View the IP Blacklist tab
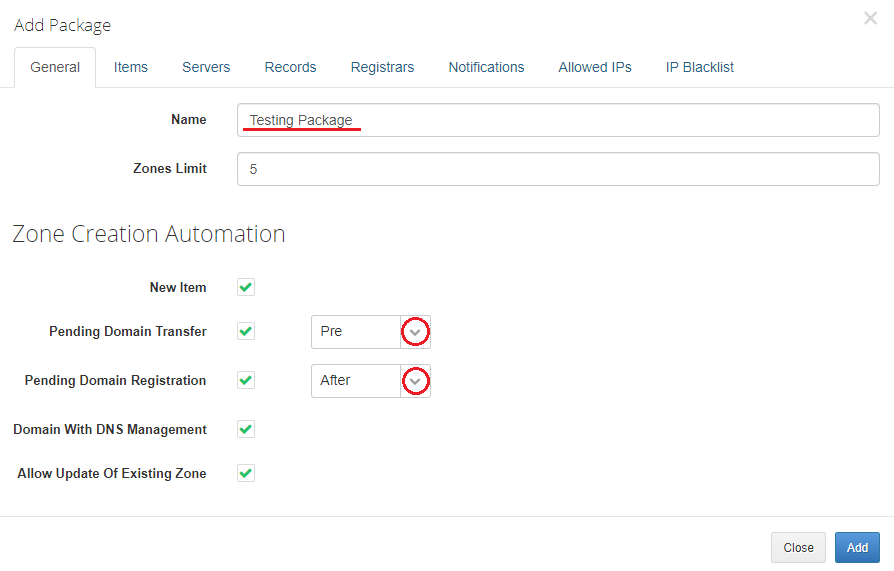 [x=700, y=68]
